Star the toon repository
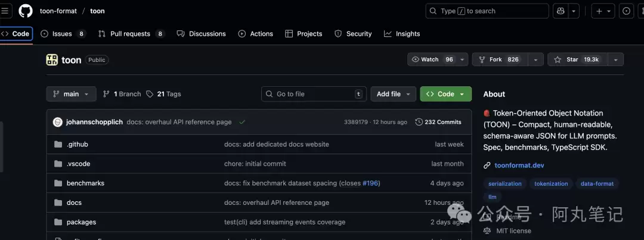644x240 pixels. 577,60
